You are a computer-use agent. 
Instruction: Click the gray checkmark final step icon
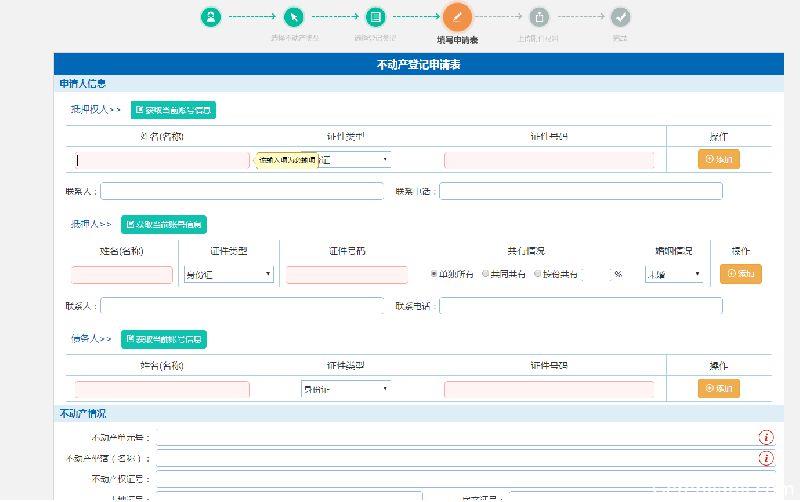click(x=621, y=17)
